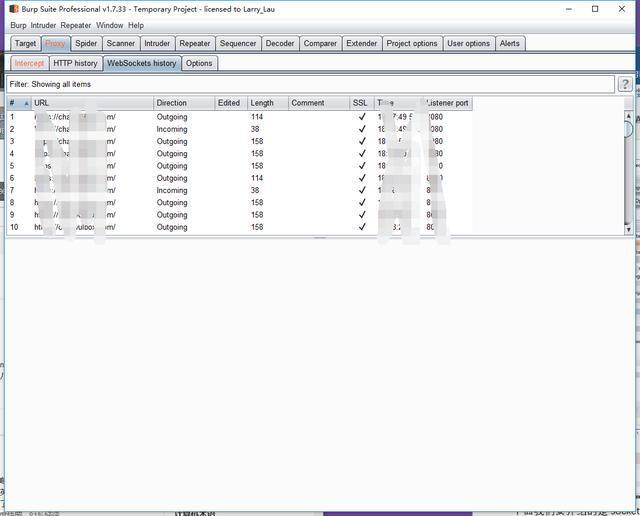Open the User options tab

pos(469,43)
